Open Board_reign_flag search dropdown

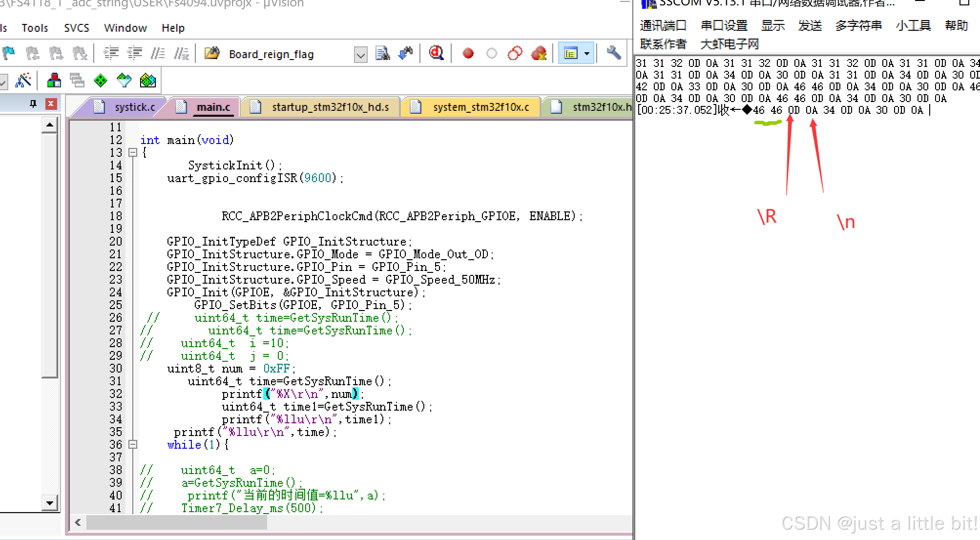pos(360,54)
